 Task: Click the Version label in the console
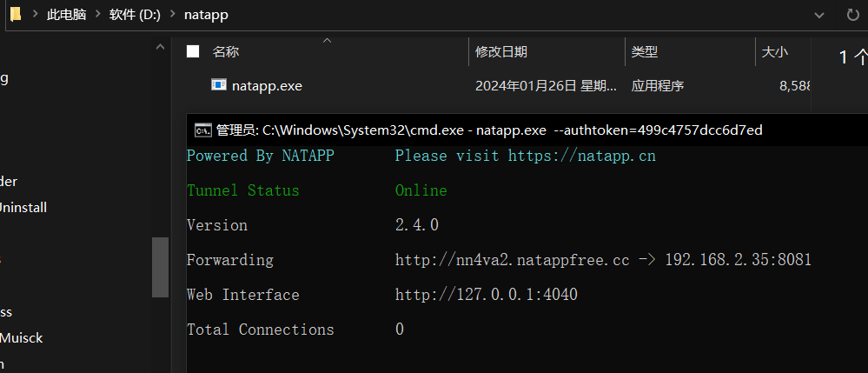[x=217, y=225]
